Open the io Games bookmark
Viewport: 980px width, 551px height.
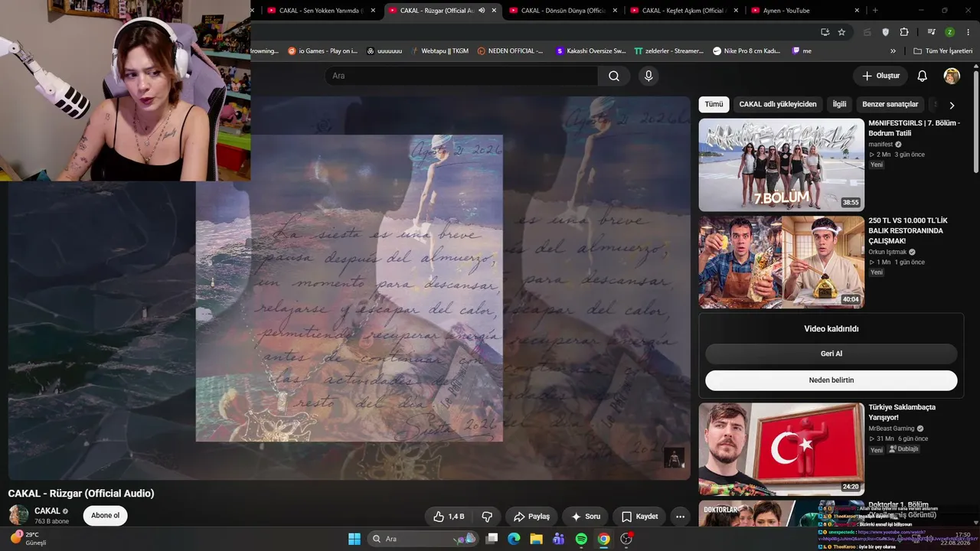click(x=322, y=51)
